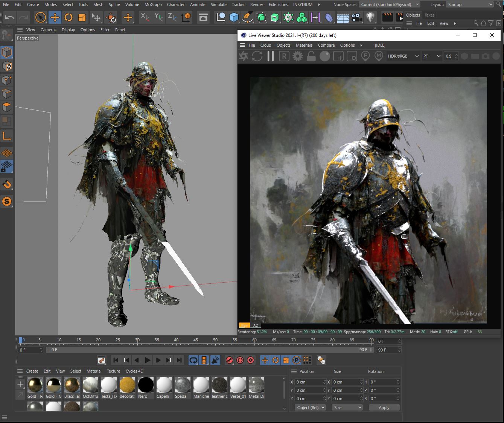Image resolution: width=504 pixels, height=423 pixels.
Task: Toggle X axis lock
Action: tap(145, 17)
